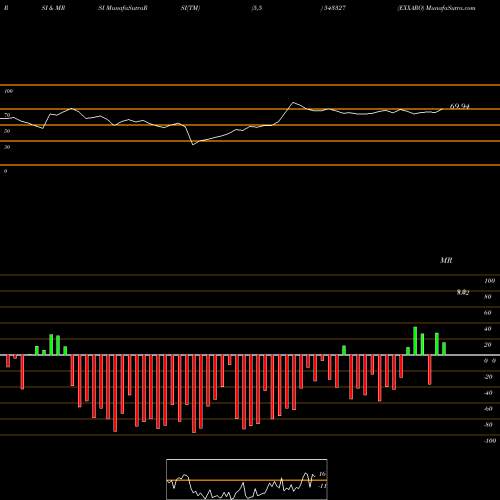500x500 pixels.
Task: Click the RSI value label 69.94
Action: (460, 106)
